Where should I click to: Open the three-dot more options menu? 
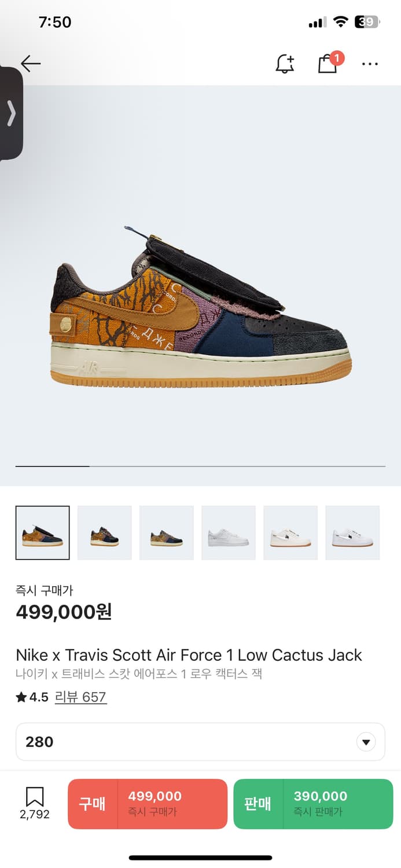tap(370, 64)
